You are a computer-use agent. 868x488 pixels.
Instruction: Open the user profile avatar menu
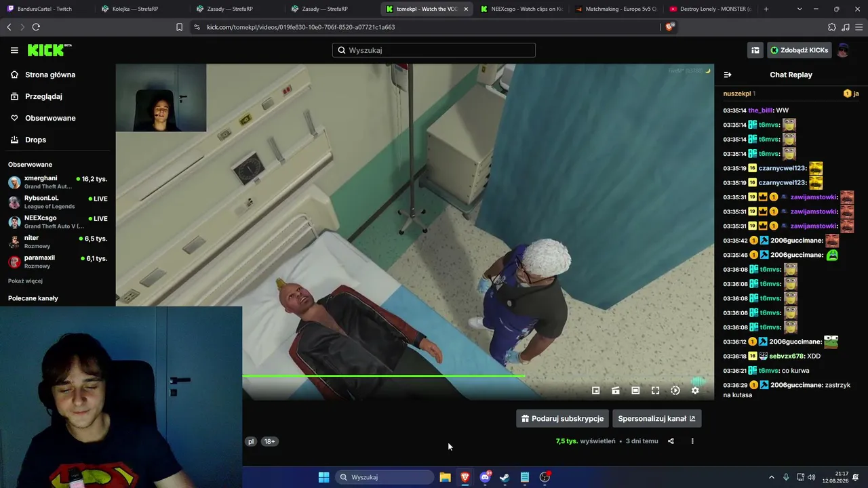[843, 50]
